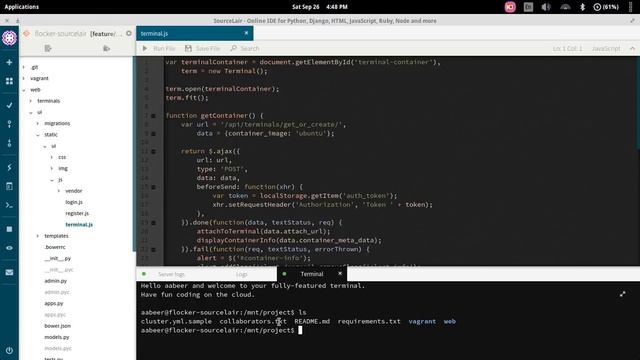
Task: Open the Applications menu
Action: [22, 7]
